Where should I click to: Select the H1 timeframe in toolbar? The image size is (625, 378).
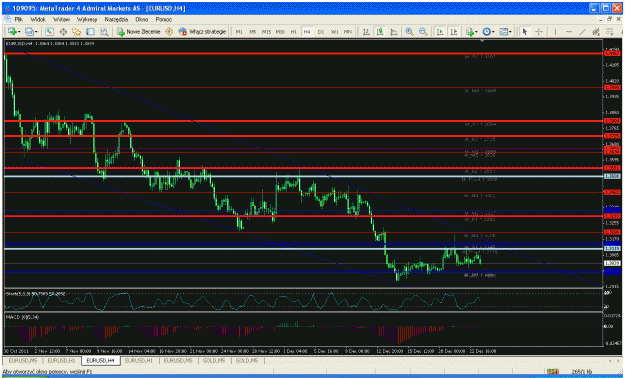point(294,32)
